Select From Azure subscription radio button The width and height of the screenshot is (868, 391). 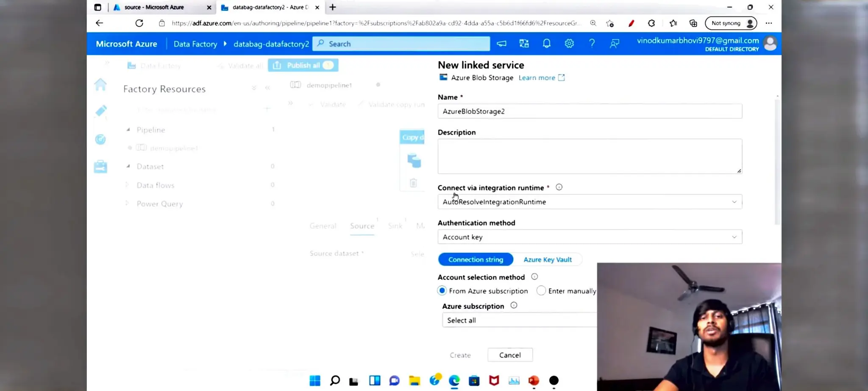click(x=442, y=290)
